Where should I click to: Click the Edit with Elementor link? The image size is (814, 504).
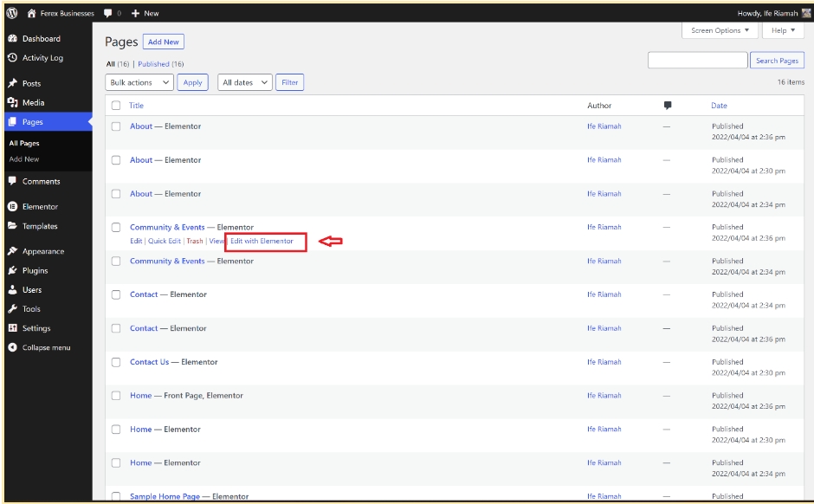click(262, 241)
